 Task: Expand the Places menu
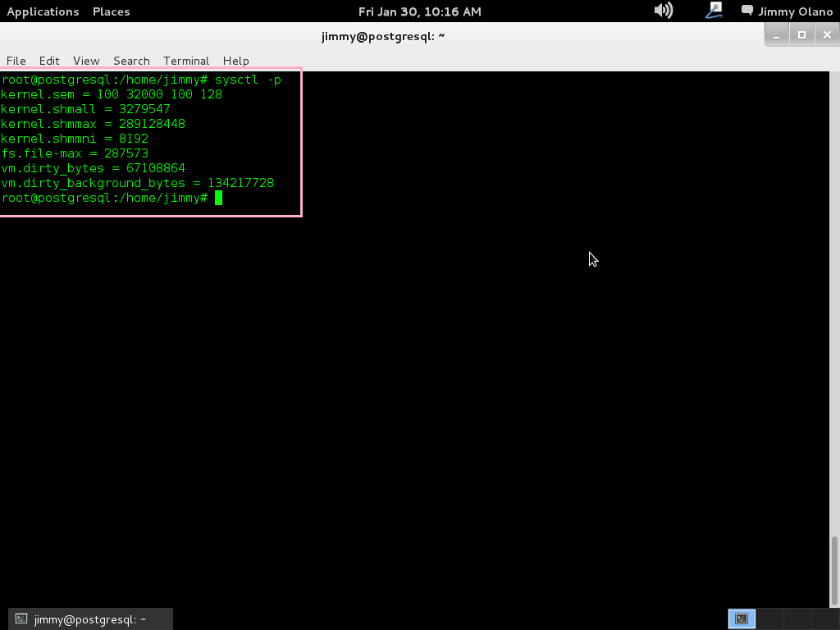click(111, 11)
